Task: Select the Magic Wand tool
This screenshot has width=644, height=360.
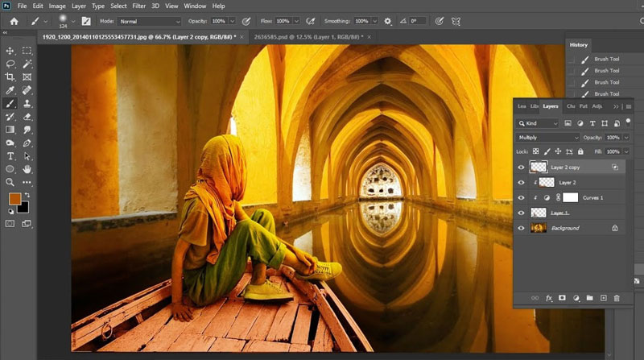Action: coord(27,64)
